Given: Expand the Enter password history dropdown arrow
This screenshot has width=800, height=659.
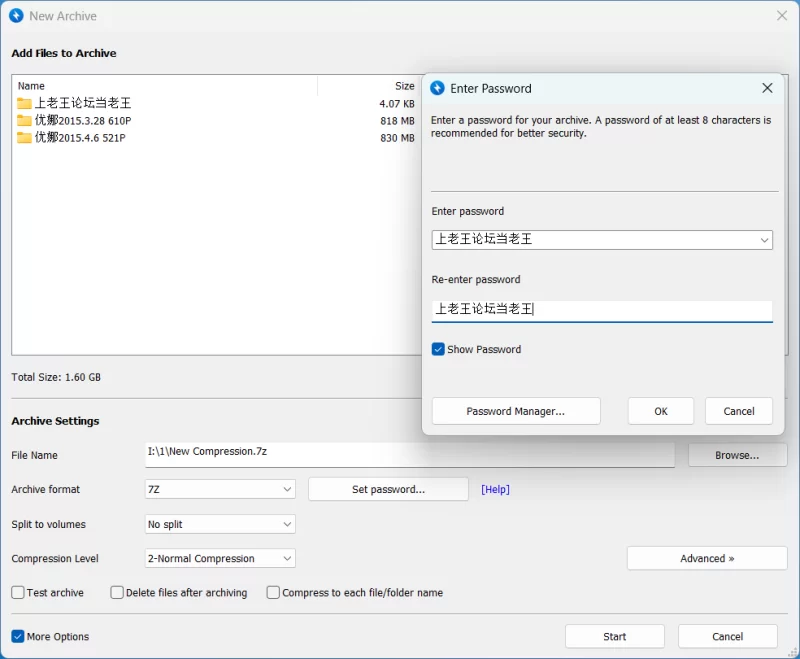Looking at the screenshot, I should (x=764, y=240).
